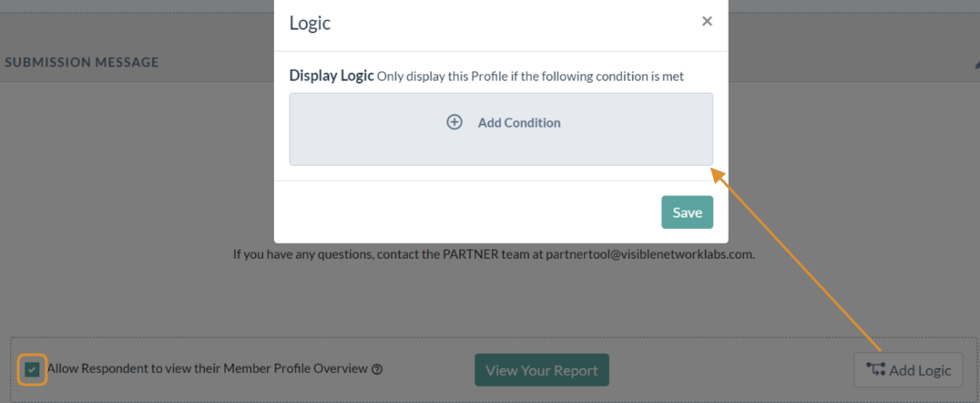This screenshot has width=980, height=403.
Task: Click the 'Only display this Profile' description text
Action: click(531, 77)
